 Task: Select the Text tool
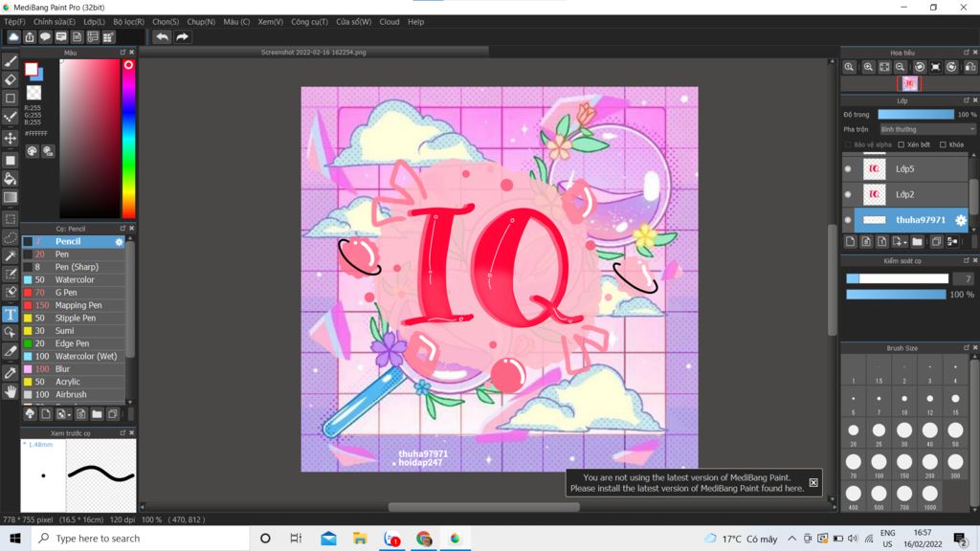pos(10,314)
